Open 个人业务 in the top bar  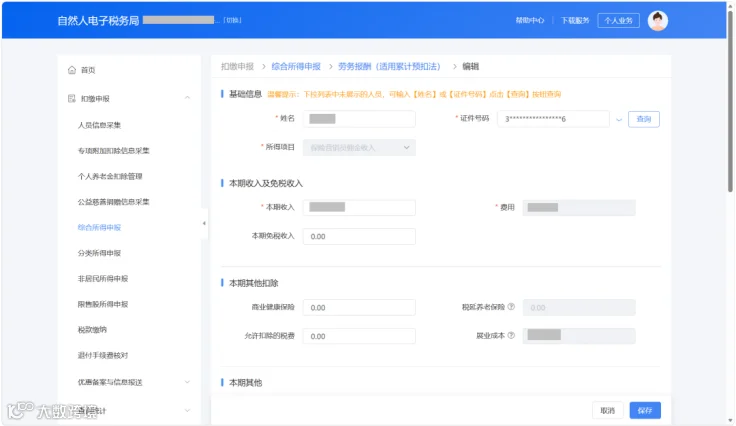tap(618, 21)
